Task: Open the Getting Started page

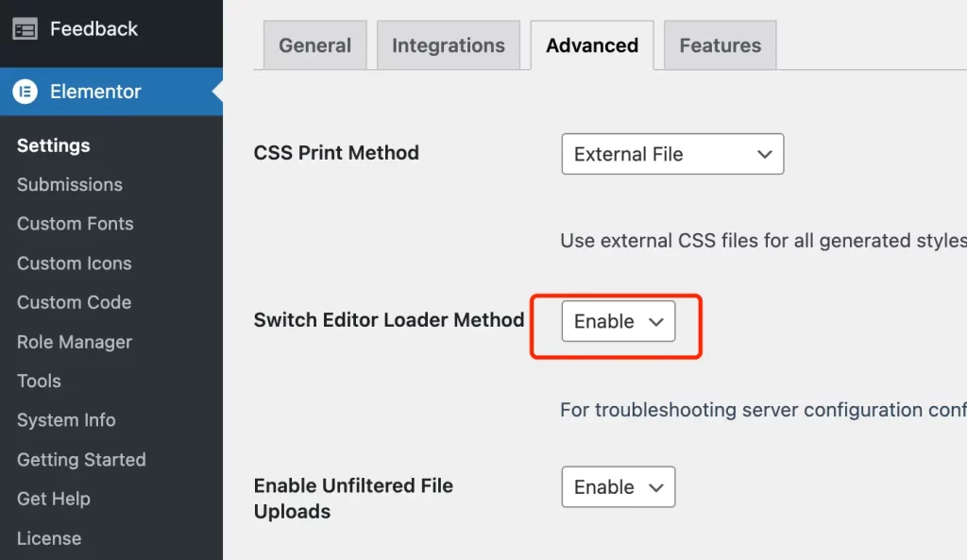Action: click(x=81, y=460)
